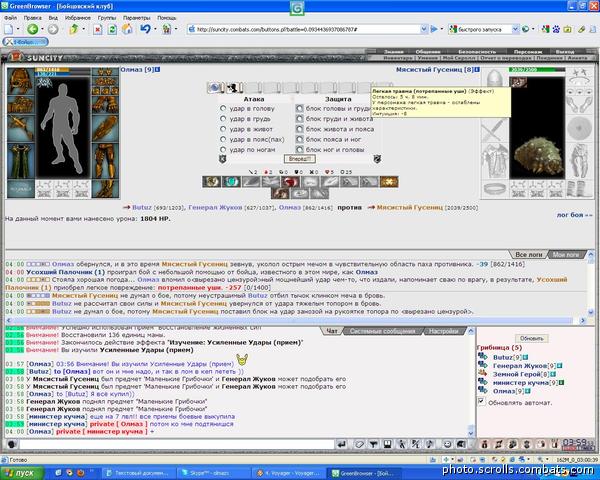600x480 pixels.
Task: Open the Home page icon
Action: point(127,29)
